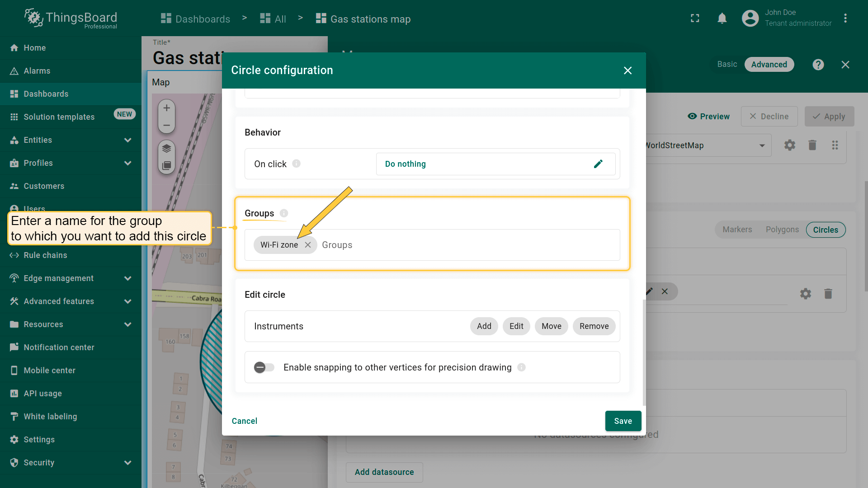Open Rule chains in sidebar

tap(45, 255)
